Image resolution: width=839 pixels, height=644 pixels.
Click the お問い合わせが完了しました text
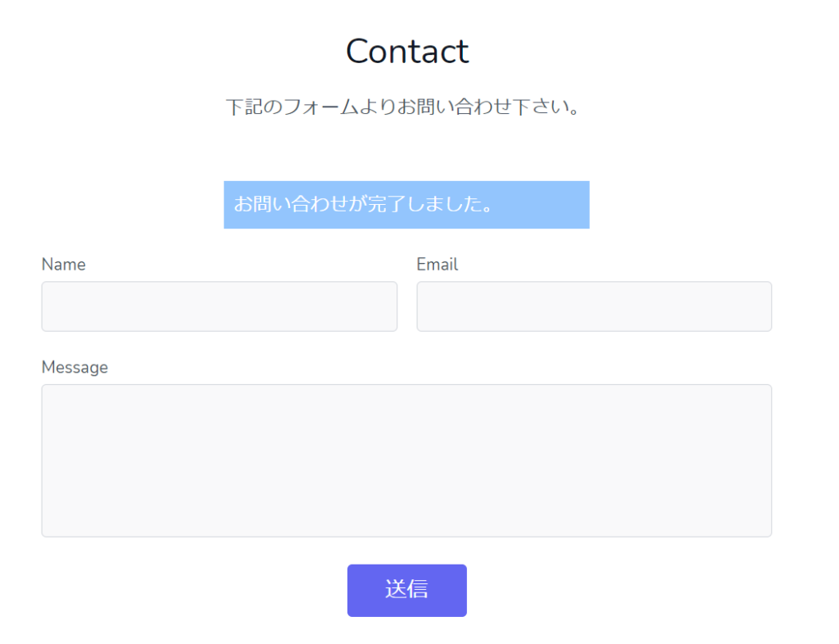[365, 205]
